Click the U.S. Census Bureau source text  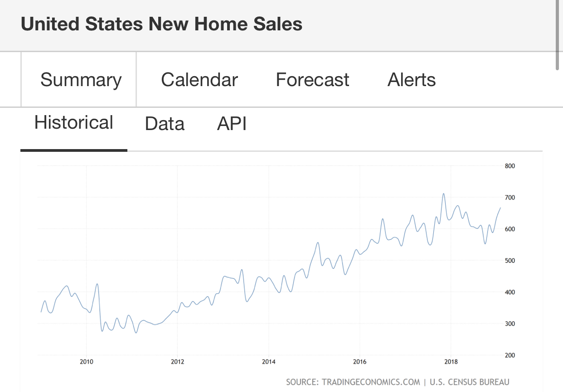click(x=468, y=382)
